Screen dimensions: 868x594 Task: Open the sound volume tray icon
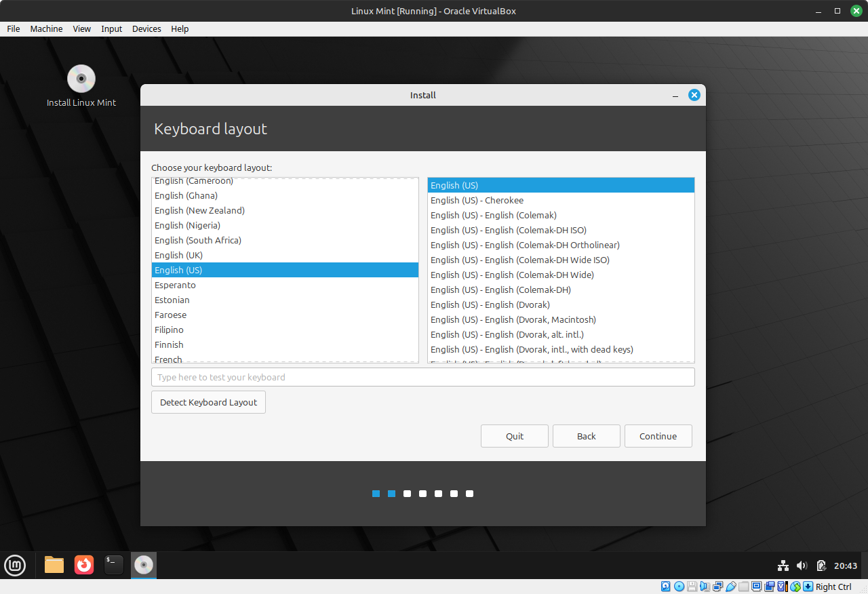click(x=802, y=566)
